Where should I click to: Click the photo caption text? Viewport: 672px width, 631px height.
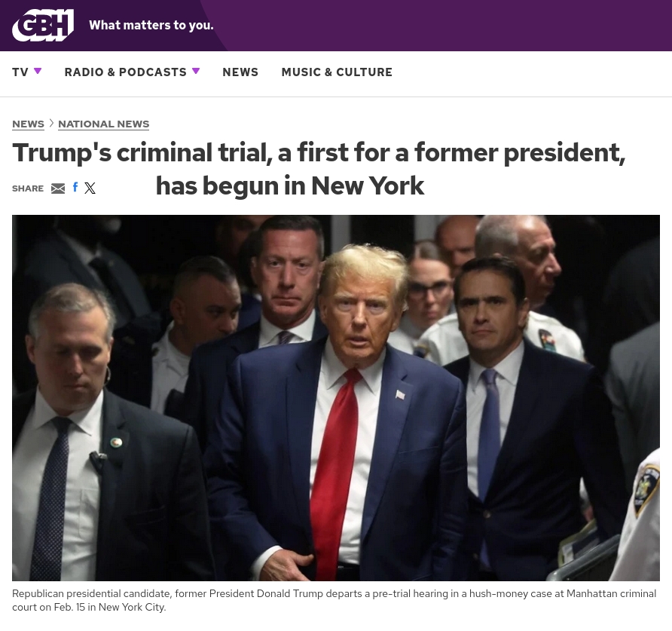click(x=334, y=600)
